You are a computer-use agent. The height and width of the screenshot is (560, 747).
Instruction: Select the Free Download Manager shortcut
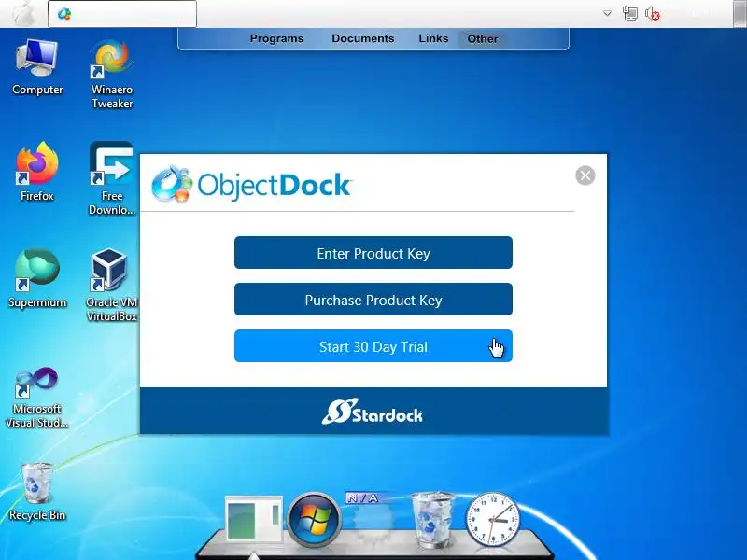112,178
